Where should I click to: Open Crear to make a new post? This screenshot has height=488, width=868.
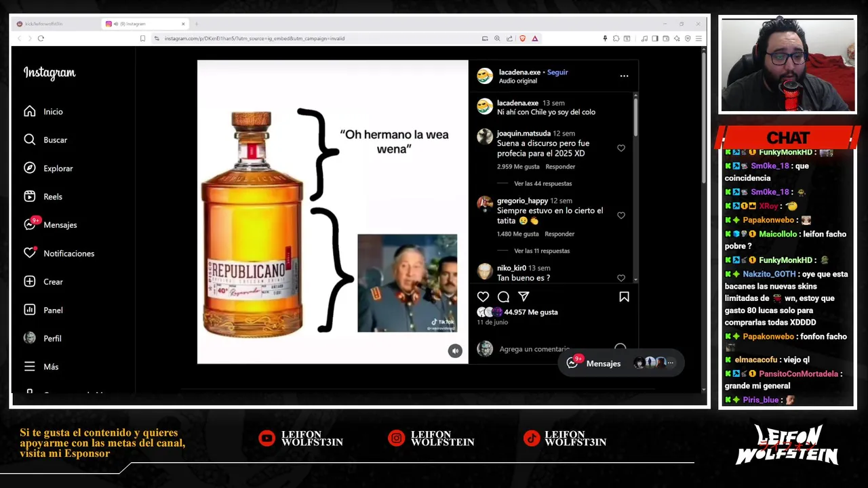tap(43, 281)
